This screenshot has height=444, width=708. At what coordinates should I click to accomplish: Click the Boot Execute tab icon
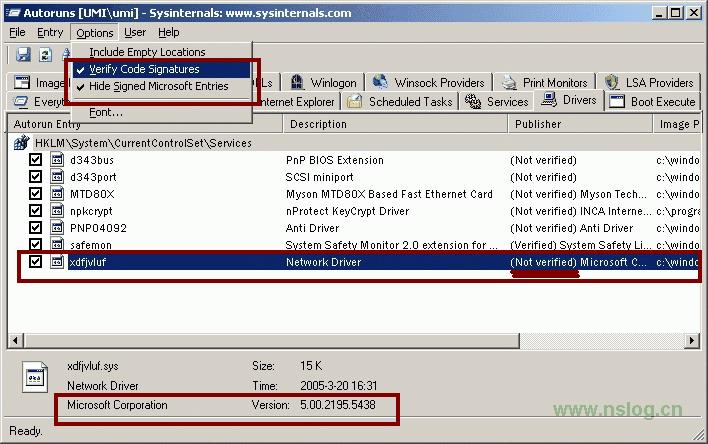pyautogui.click(x=616, y=102)
